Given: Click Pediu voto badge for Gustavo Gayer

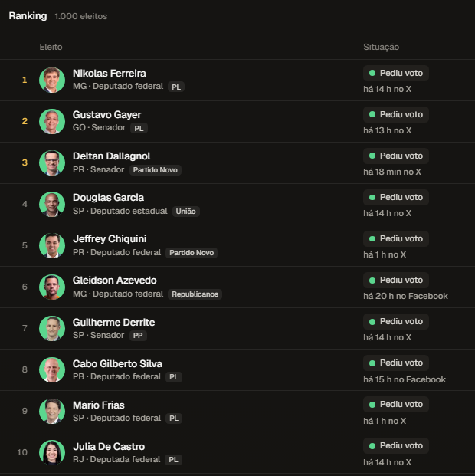Looking at the screenshot, I should (x=396, y=114).
